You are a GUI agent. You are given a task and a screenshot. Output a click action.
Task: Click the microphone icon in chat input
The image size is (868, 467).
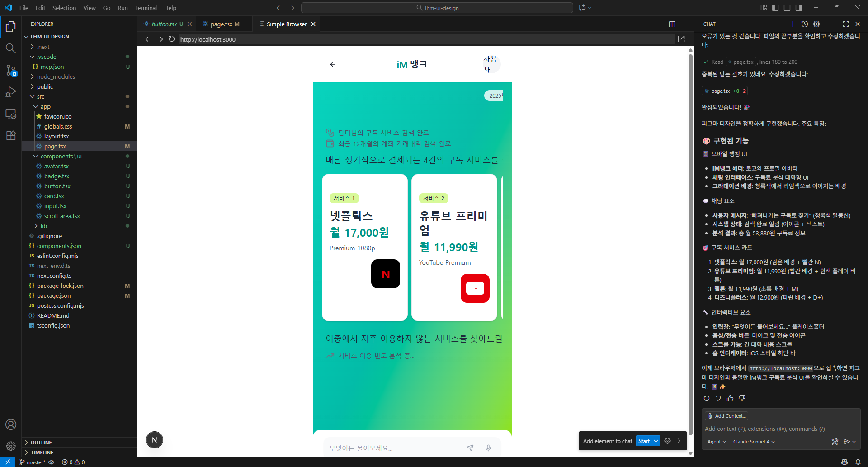click(488, 448)
